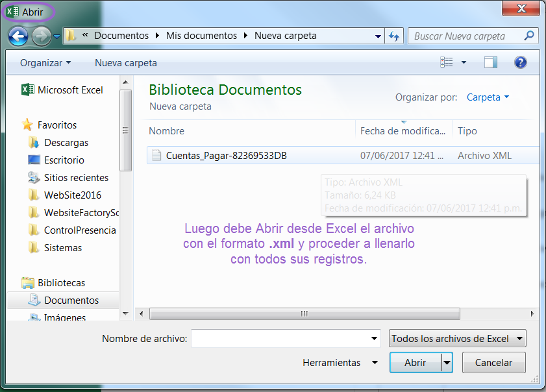This screenshot has width=546, height=392.
Task: Select the Documentos library in sidebar
Action: coord(70,300)
